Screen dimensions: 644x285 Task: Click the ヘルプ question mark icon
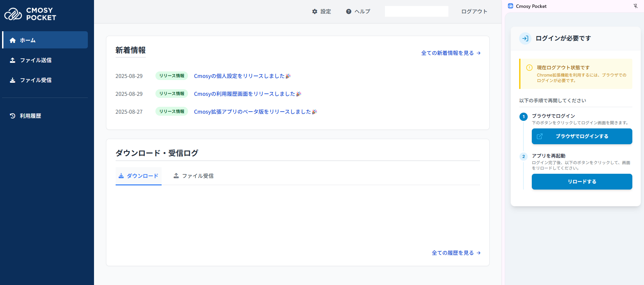[349, 12]
